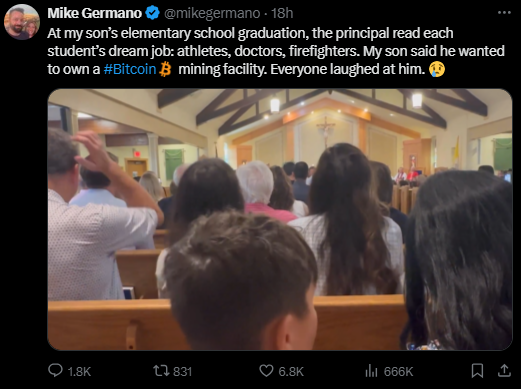This screenshot has width=521, height=389.
Task: Share the tweet with upload arrow icon
Action: pyautogui.click(x=504, y=370)
